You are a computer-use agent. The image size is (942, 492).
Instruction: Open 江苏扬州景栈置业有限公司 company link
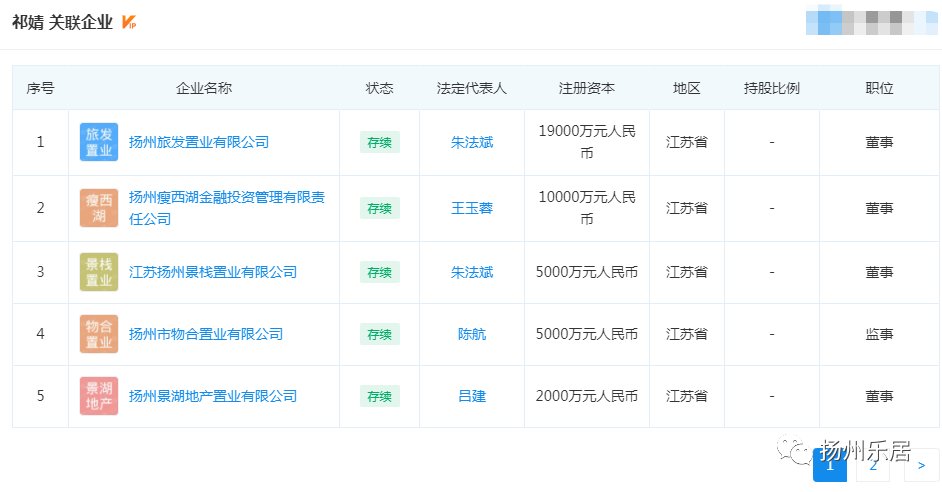[x=213, y=272]
